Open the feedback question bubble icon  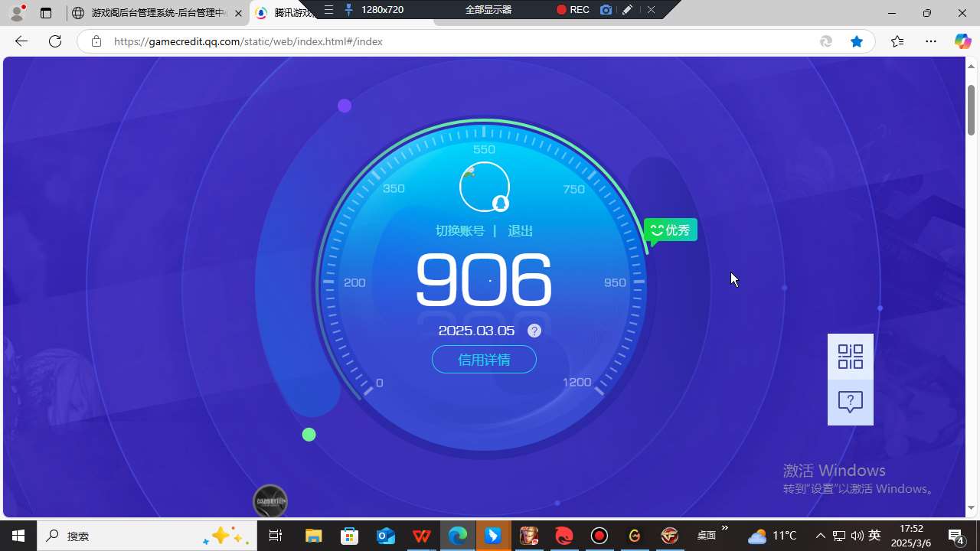pyautogui.click(x=851, y=402)
